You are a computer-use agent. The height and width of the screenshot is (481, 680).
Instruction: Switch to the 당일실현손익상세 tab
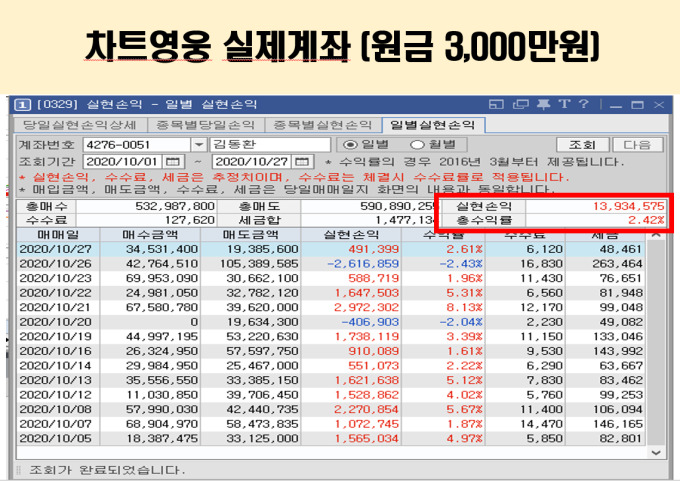(x=78, y=125)
